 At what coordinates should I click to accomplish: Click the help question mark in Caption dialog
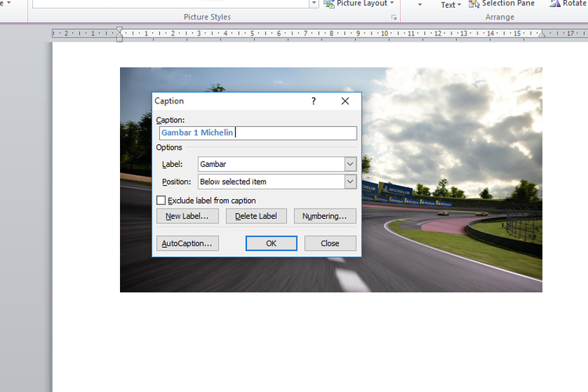tap(314, 101)
